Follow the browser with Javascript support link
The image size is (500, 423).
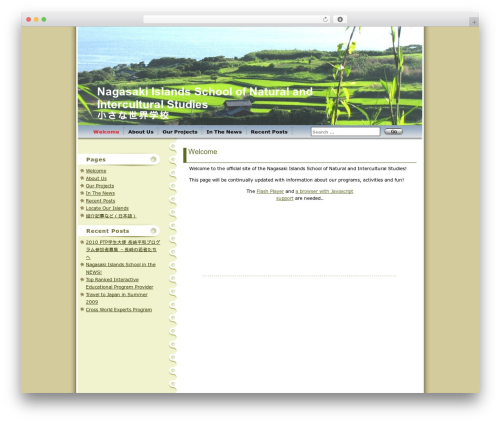315,195
